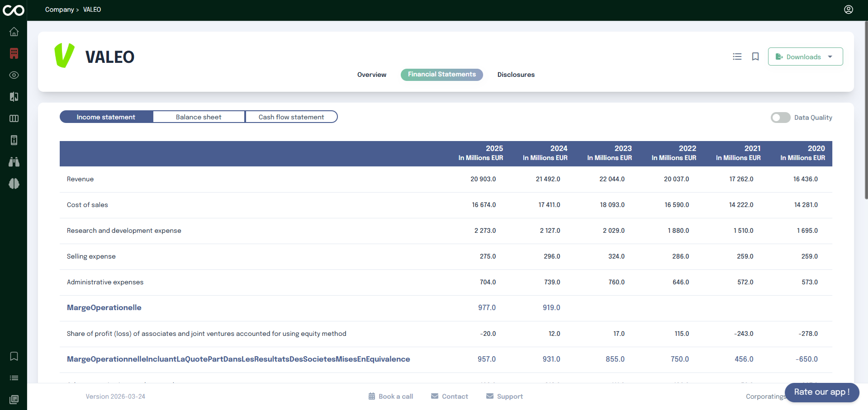Open the Book a call link in footer
Screen dimensions: 868x410
coord(390,396)
